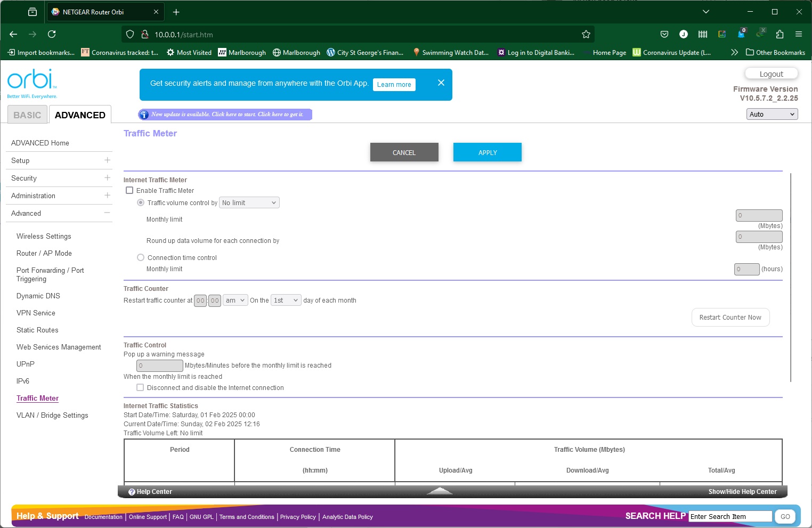Viewport: 812px width, 528px height.
Task: Open the City St George's Finance bookmark
Action: click(x=366, y=52)
